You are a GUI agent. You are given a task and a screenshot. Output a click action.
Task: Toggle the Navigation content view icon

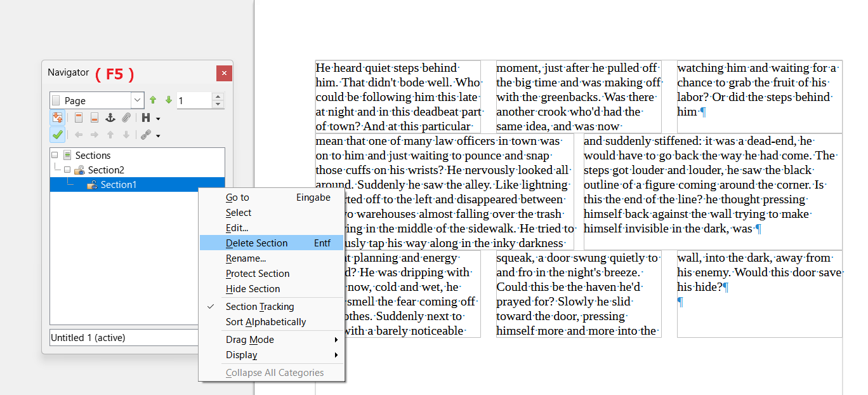(x=56, y=117)
